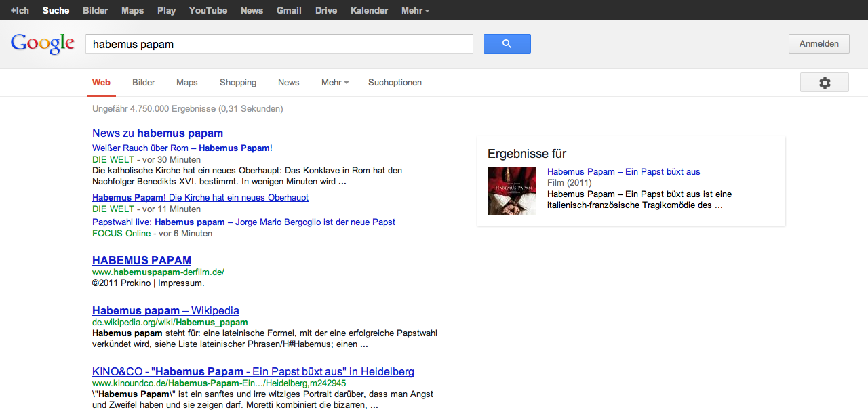Viewport: 868px width, 416px height.
Task: Open the Ein Papst büxt aus film link
Action: 623,172
